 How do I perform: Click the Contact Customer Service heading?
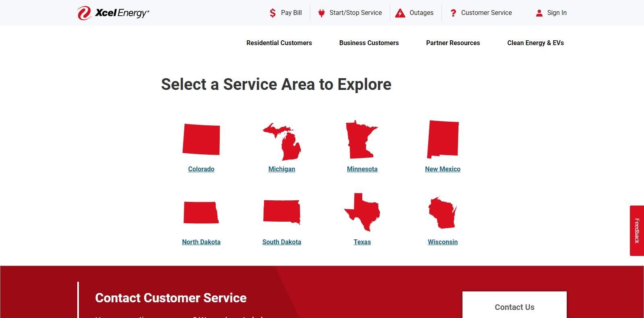tap(171, 298)
